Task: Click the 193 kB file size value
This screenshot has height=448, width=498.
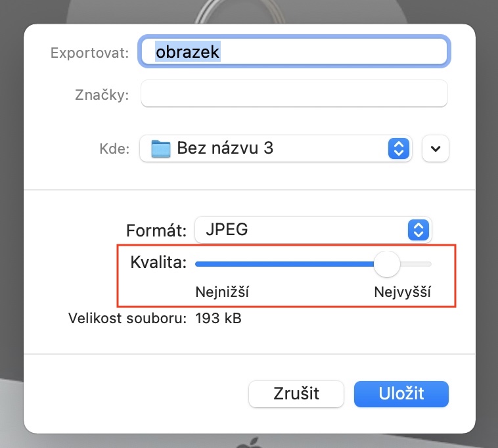Action: coord(218,319)
